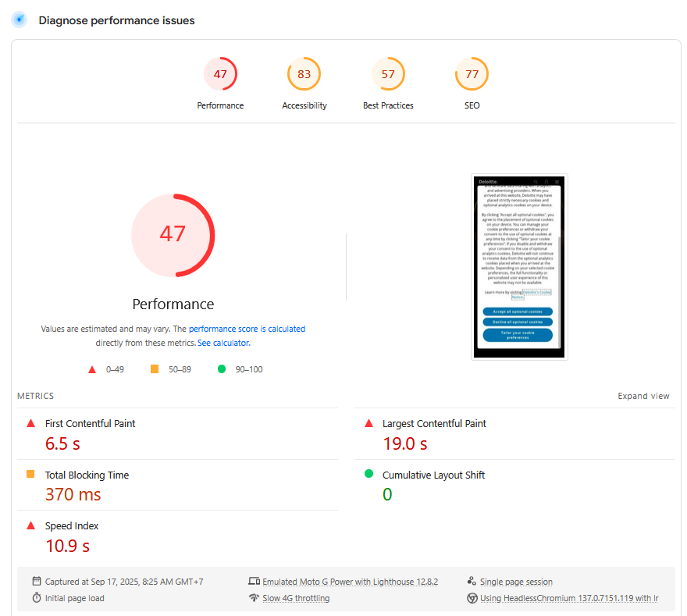Click the Chromium logo beside HeadlessChromium version
The image size is (687, 616).
click(x=472, y=597)
